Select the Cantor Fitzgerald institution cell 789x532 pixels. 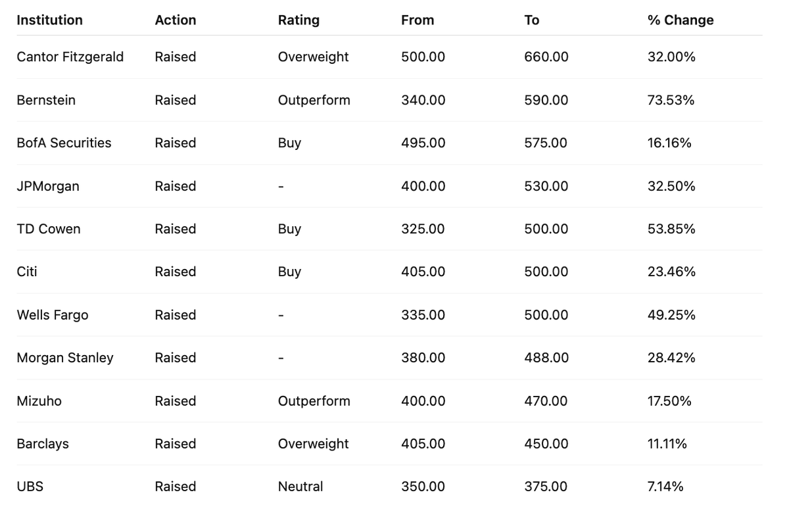70,57
